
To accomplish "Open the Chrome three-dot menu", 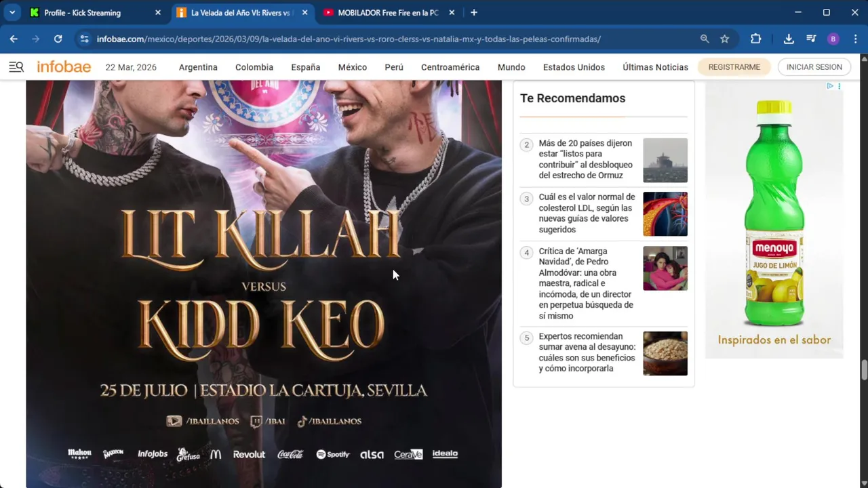I will point(856,39).
